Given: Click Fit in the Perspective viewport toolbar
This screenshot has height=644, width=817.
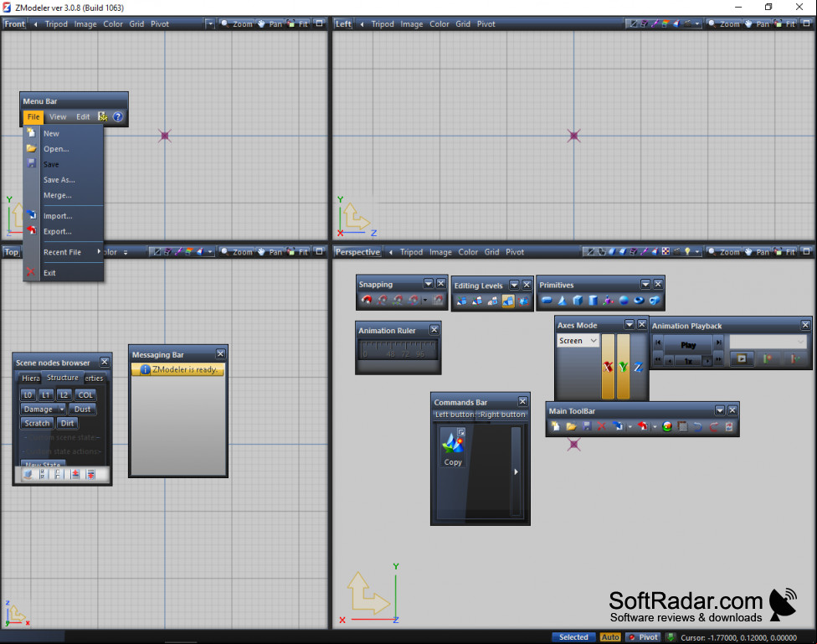Looking at the screenshot, I should (785, 252).
